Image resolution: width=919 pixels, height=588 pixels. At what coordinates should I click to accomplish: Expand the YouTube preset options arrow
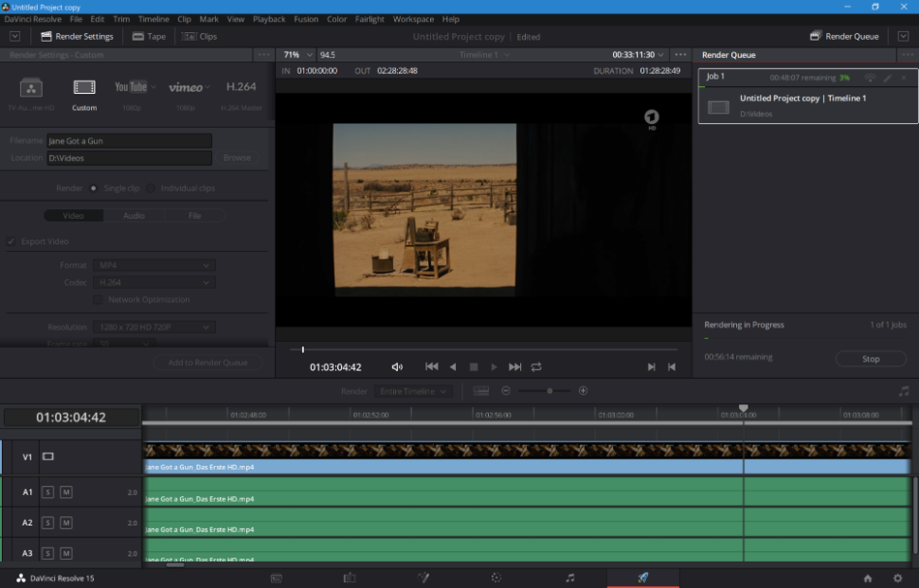(x=153, y=87)
